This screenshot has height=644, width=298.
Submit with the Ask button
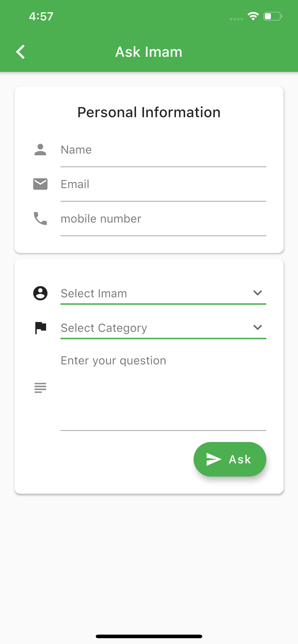tap(230, 459)
